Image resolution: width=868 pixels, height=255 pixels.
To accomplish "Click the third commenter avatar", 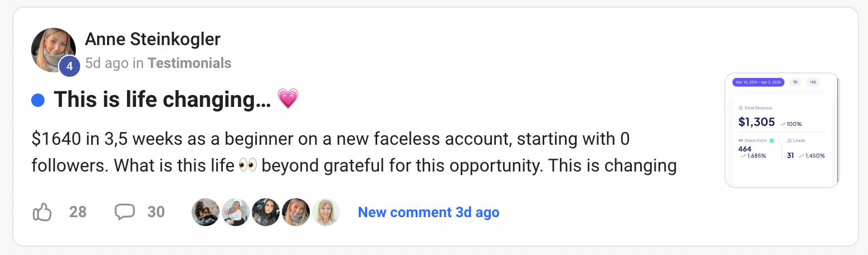I will [266, 212].
